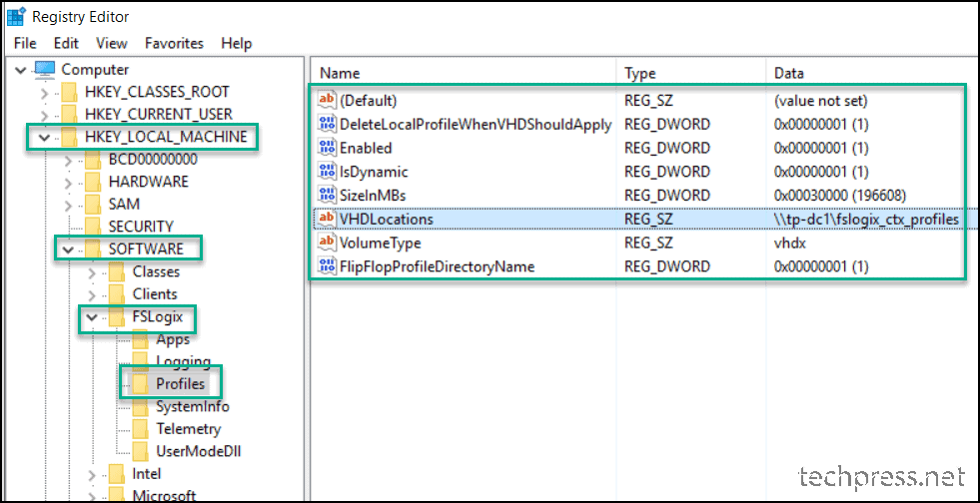This screenshot has height=503, width=980.
Task: Click FlipFlopProfileDirectoryName DWORD icon
Action: pyautogui.click(x=327, y=266)
